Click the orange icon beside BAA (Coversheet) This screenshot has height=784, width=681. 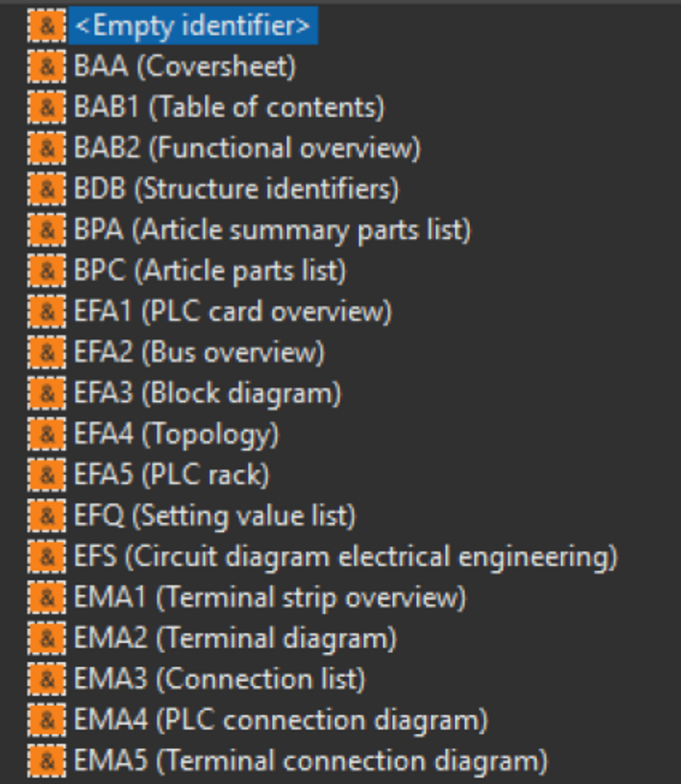point(46,66)
